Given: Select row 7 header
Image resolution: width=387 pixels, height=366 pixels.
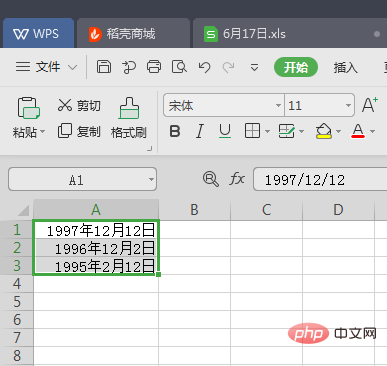Looking at the screenshot, I should point(17,338).
